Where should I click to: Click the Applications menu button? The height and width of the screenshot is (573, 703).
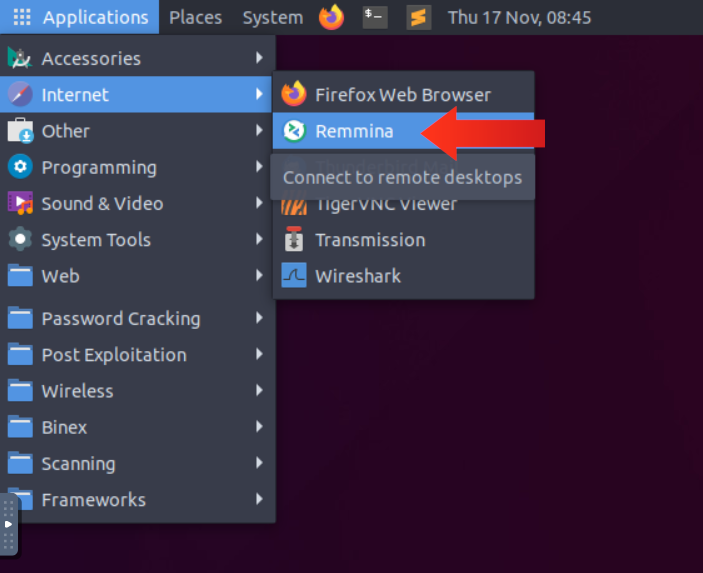point(81,17)
